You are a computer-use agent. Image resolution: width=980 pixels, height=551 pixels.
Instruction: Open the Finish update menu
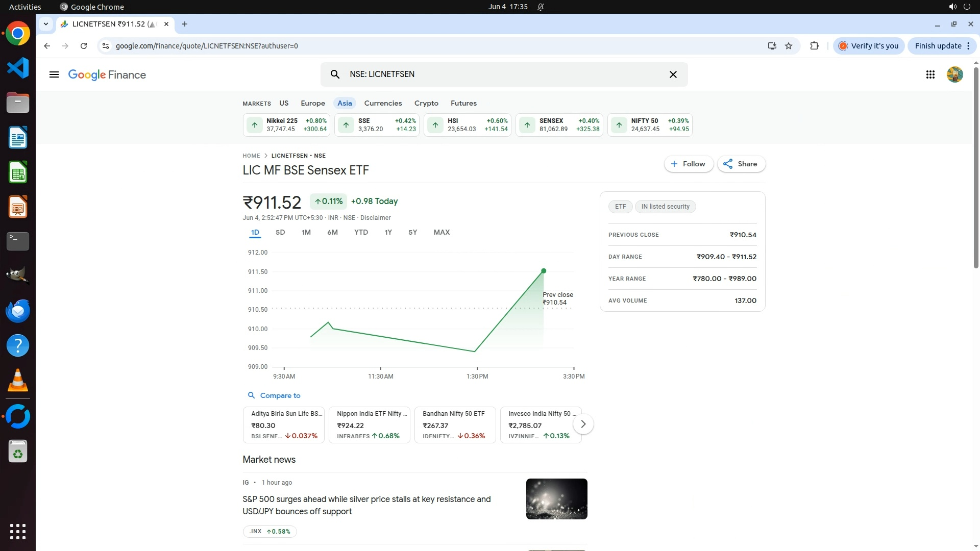coord(942,46)
